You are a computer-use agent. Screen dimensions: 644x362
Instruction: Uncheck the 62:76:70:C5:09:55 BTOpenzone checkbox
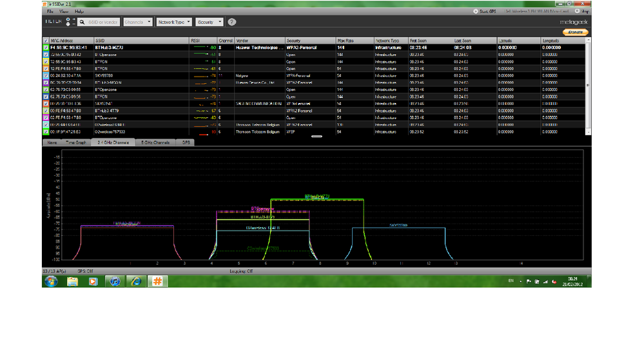46,90
